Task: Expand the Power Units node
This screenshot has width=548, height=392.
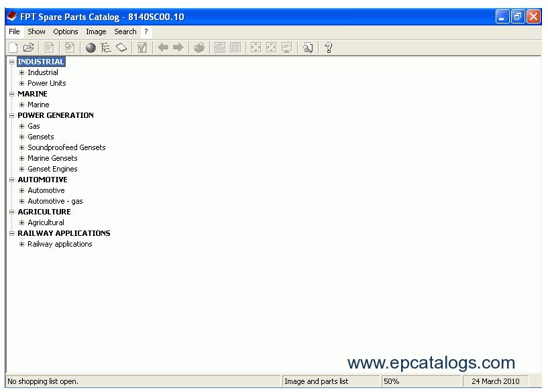Action: coord(21,84)
